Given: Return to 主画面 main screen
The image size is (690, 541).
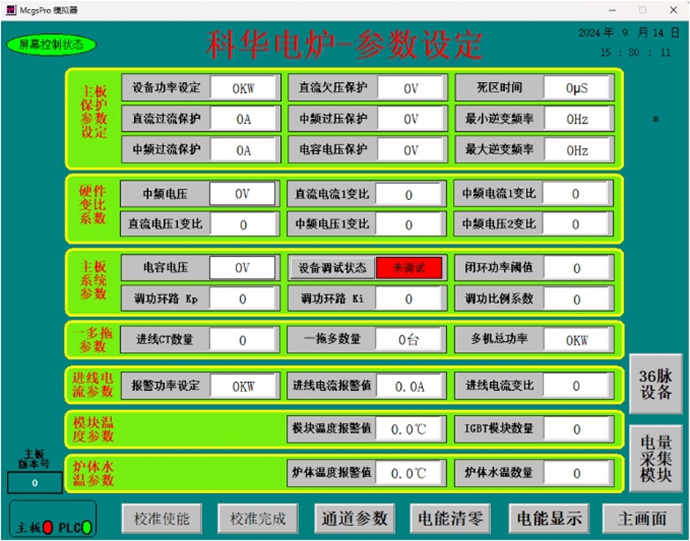Looking at the screenshot, I should 641,518.
